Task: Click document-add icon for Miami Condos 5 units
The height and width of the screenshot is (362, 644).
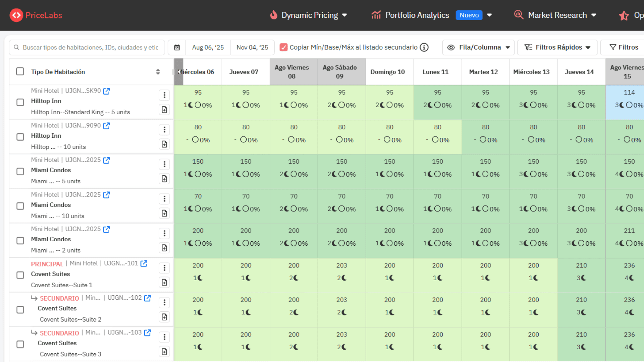Action: click(164, 179)
